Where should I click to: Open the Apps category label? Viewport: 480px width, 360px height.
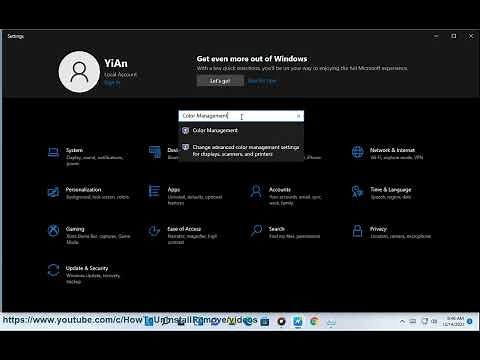click(x=174, y=190)
